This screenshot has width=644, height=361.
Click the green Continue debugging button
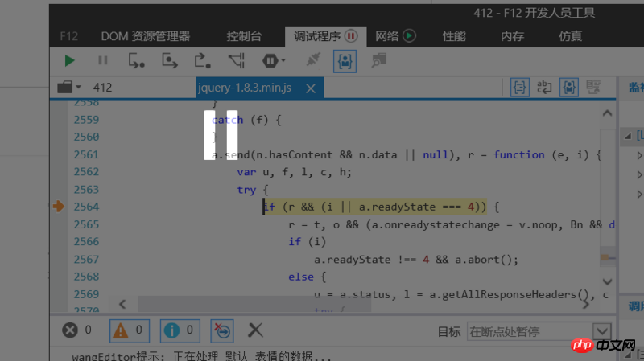point(70,60)
